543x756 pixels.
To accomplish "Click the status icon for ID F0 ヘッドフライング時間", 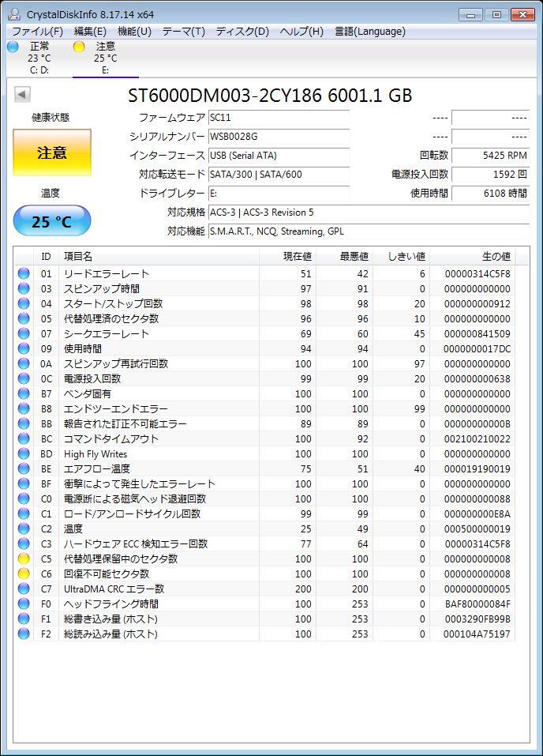I will (24, 604).
